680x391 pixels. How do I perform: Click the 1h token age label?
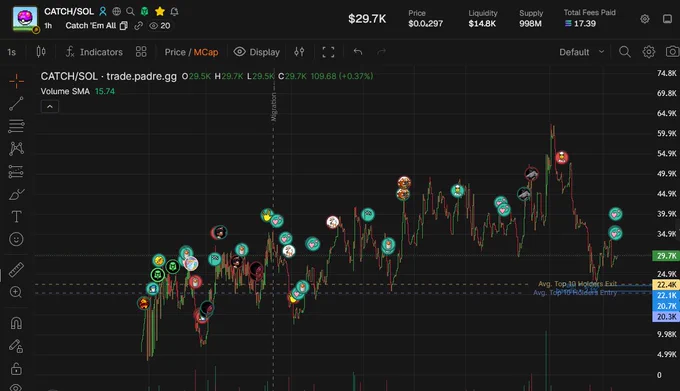(x=48, y=26)
